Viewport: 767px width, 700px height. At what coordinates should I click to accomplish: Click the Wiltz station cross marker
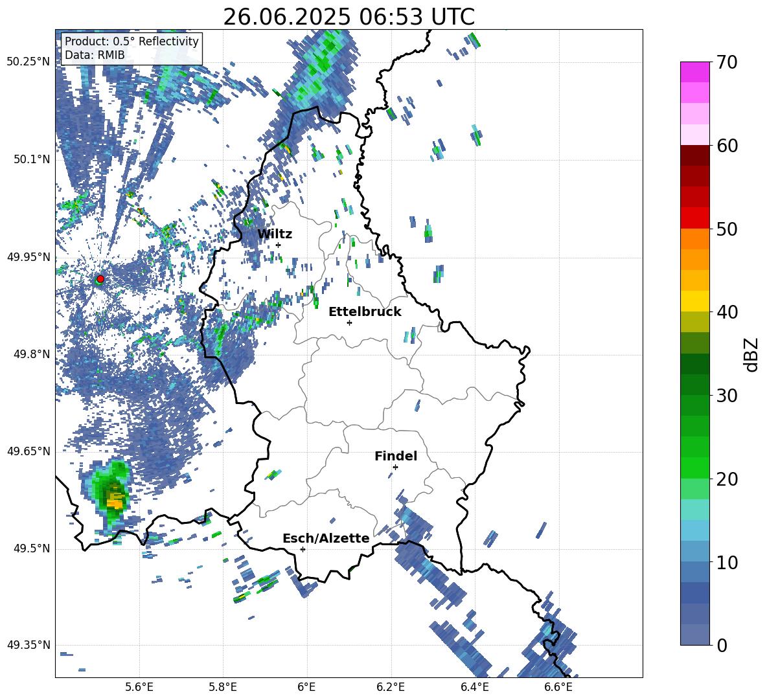tap(279, 245)
